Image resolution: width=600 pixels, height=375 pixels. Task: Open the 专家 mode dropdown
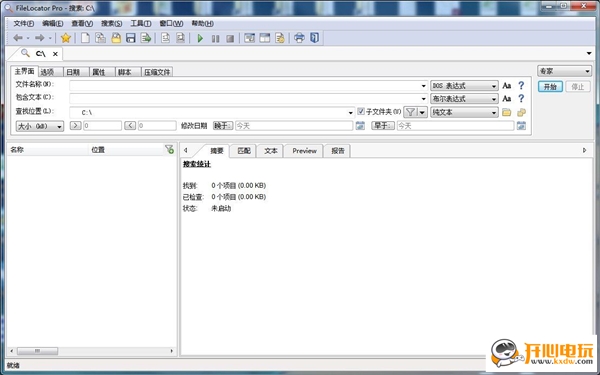[x=564, y=72]
